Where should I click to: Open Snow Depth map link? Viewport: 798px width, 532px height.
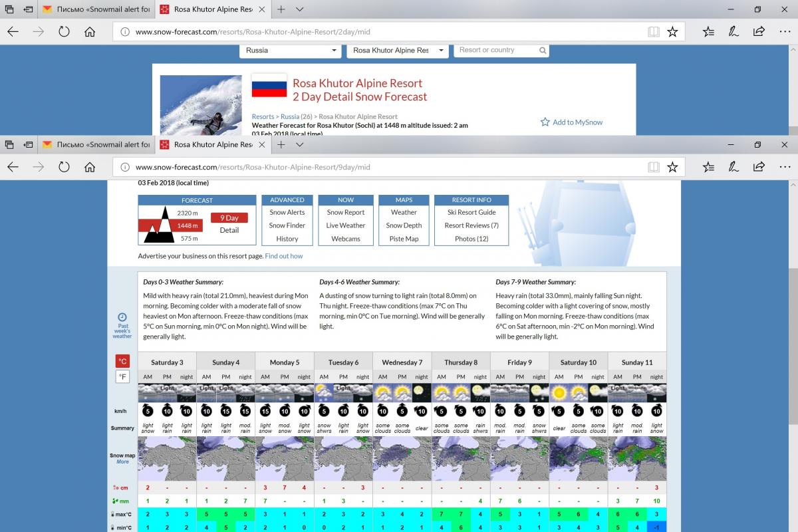coord(404,225)
